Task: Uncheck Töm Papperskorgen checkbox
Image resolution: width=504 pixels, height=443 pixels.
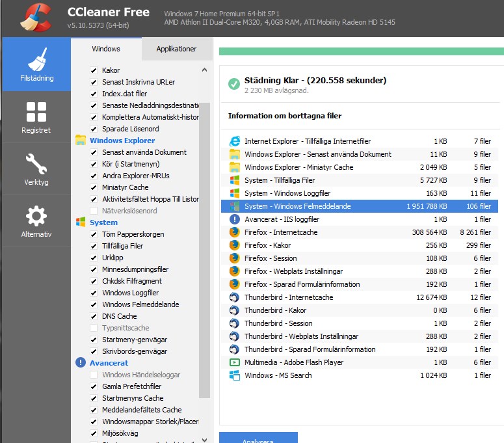Action: tap(94, 234)
